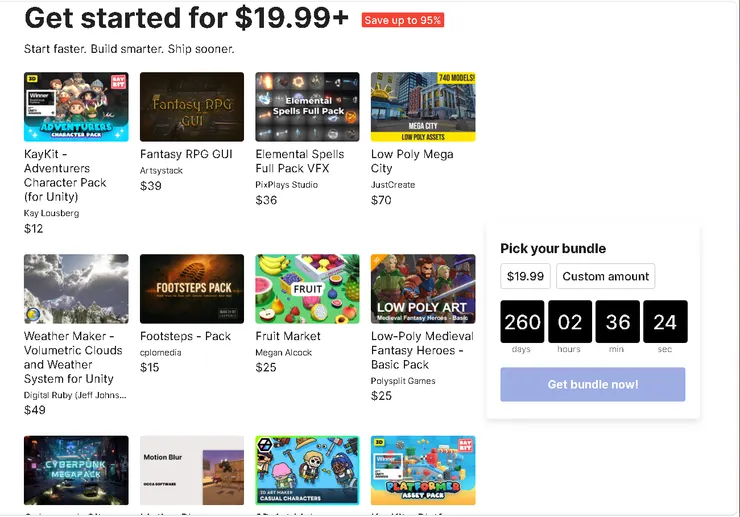Open the Fruit Market thumbnail

pos(307,289)
